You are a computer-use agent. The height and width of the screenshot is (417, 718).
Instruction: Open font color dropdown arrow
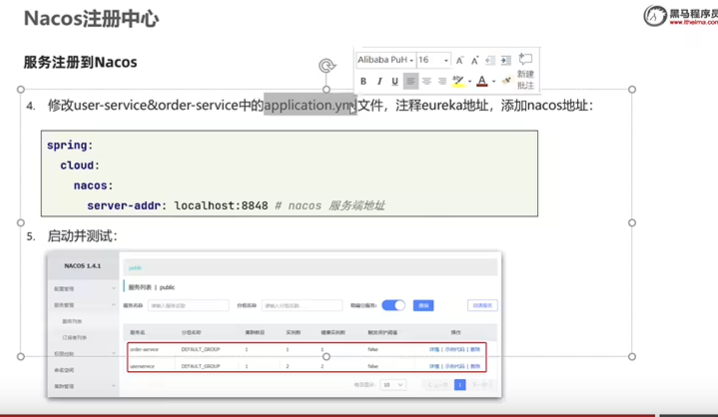(x=494, y=81)
